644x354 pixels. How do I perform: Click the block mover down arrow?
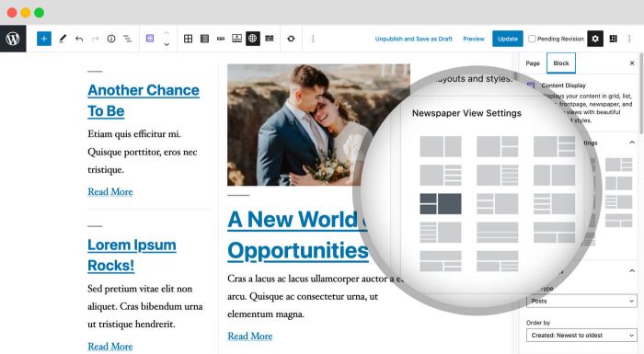(x=167, y=44)
